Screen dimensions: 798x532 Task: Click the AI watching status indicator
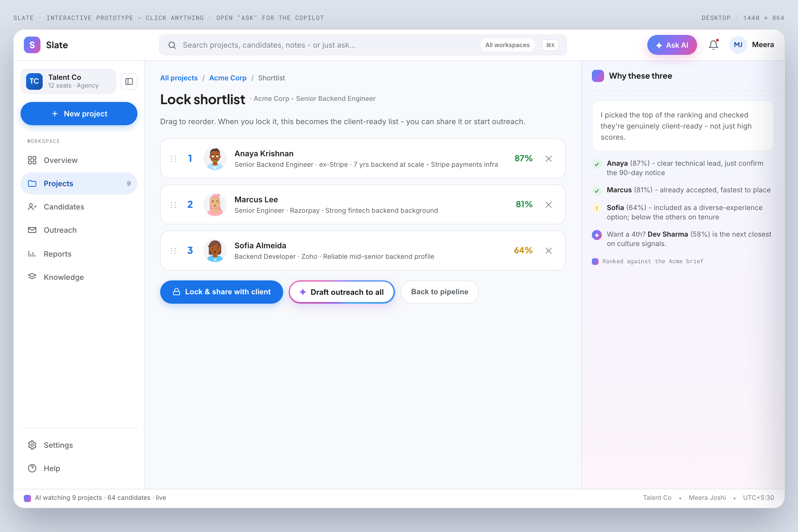(x=95, y=498)
